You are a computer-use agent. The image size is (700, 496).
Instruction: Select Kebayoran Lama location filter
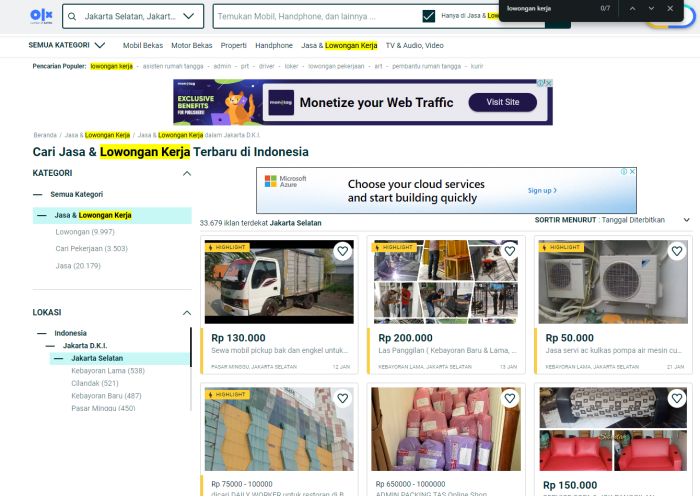point(108,371)
